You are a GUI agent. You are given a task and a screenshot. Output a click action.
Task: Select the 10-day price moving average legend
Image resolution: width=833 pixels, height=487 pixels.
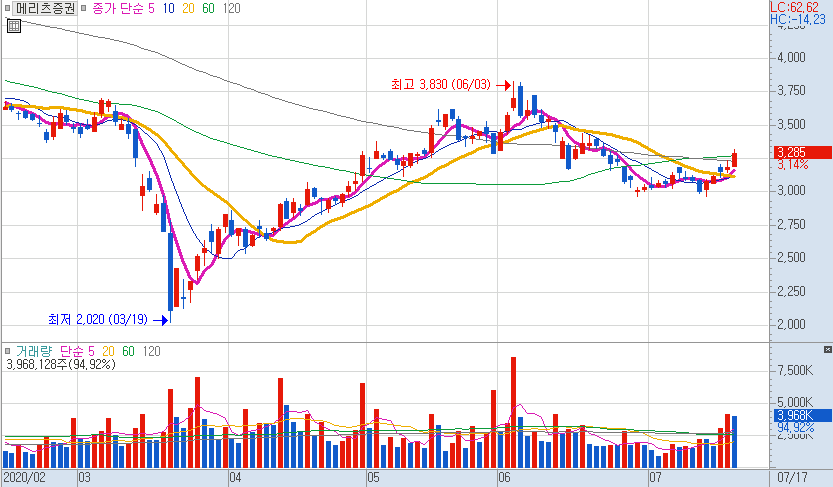click(x=168, y=8)
